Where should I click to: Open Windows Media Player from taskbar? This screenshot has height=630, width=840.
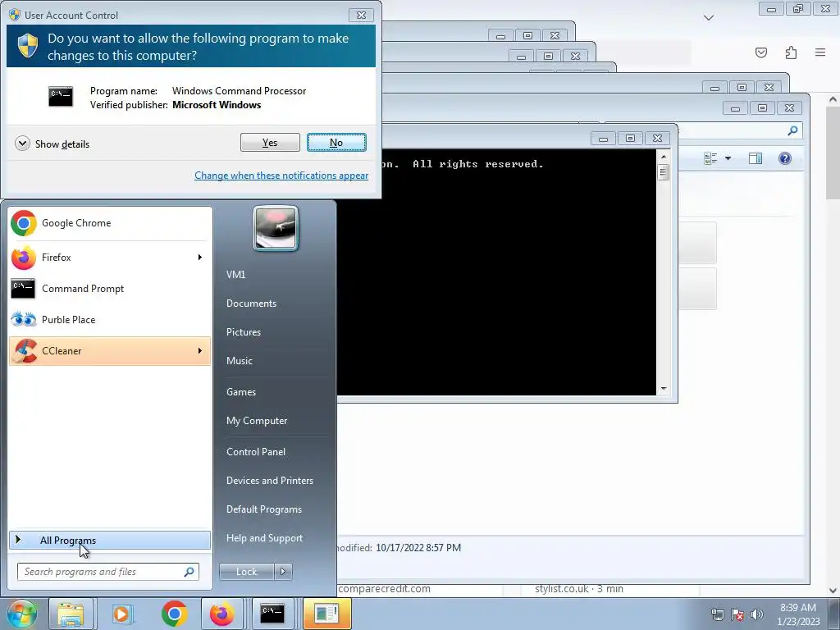(x=122, y=614)
